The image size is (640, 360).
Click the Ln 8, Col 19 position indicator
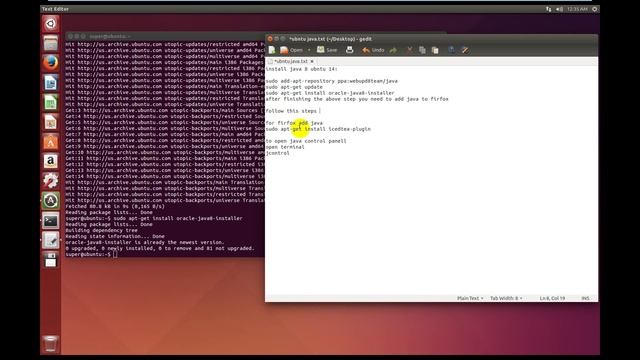tap(552, 298)
